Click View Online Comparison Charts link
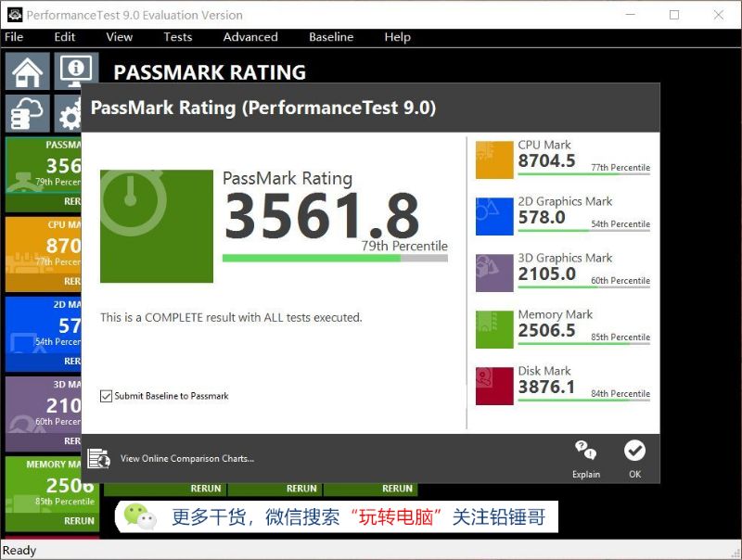Viewport: 742px width, 560px height. tap(187, 458)
